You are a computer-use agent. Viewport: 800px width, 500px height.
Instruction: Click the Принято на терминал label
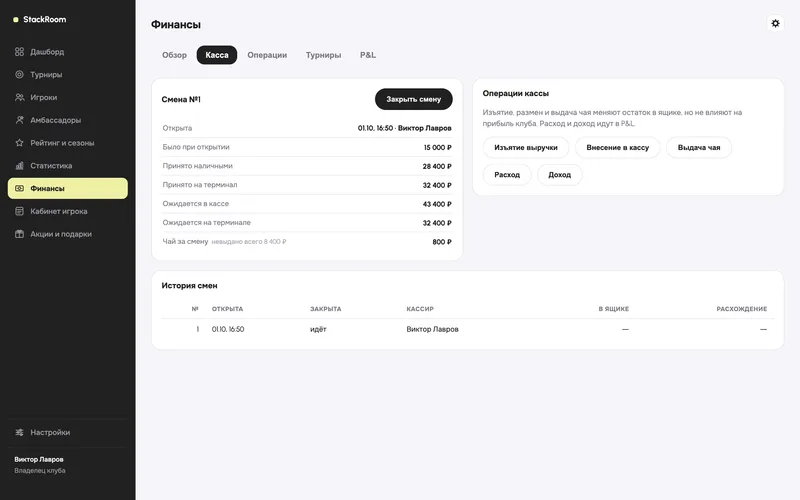[x=200, y=185]
